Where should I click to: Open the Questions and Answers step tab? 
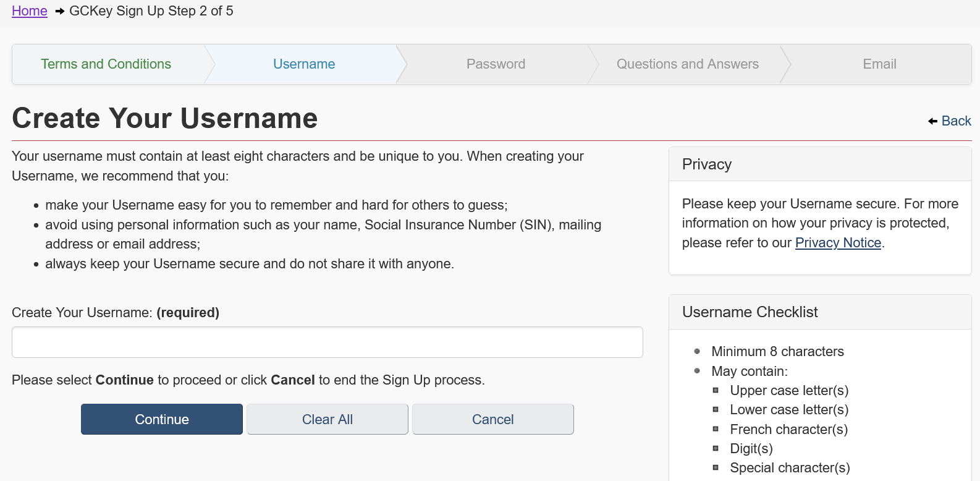tap(688, 64)
